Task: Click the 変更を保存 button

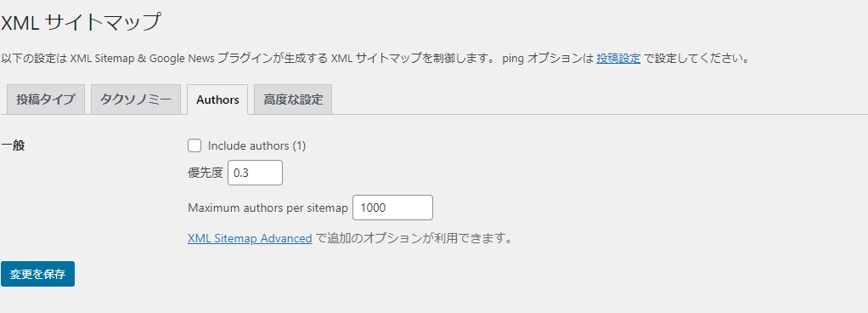Action: (37, 274)
